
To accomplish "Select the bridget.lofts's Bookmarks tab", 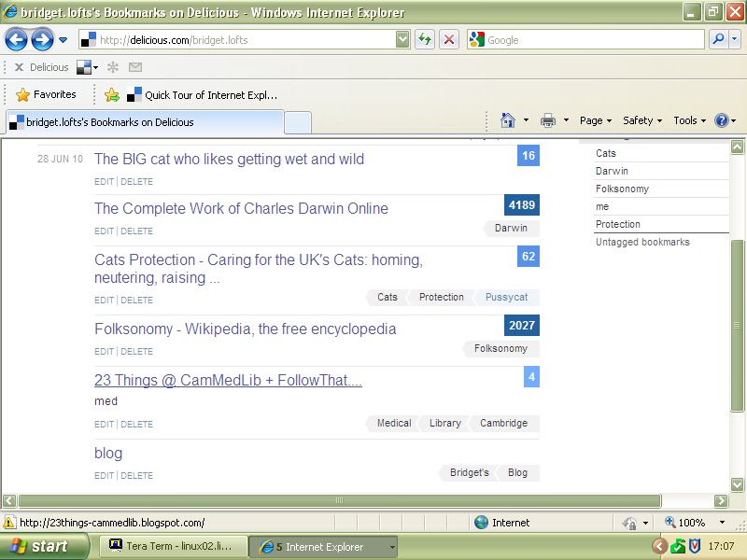I will coord(145,122).
